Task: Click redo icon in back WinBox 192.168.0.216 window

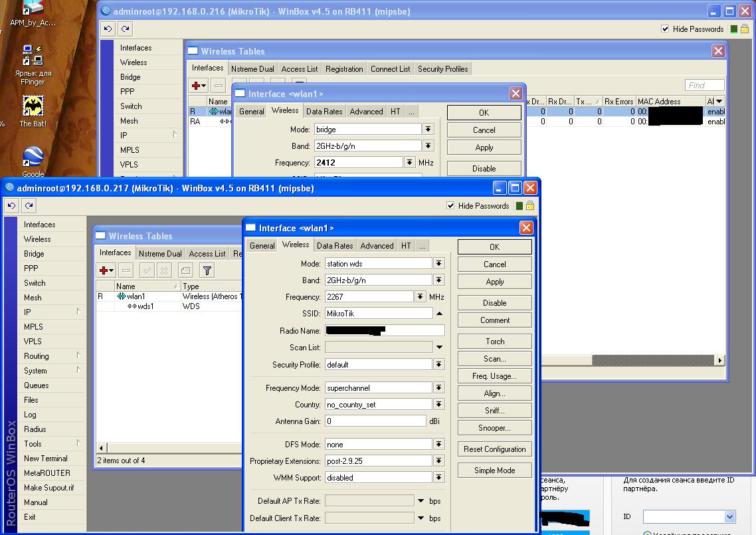Action: [x=126, y=29]
